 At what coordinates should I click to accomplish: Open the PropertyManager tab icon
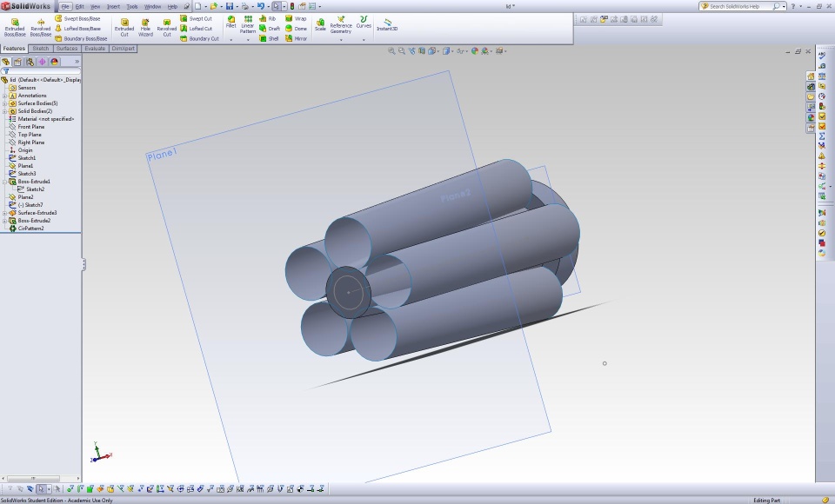17,62
